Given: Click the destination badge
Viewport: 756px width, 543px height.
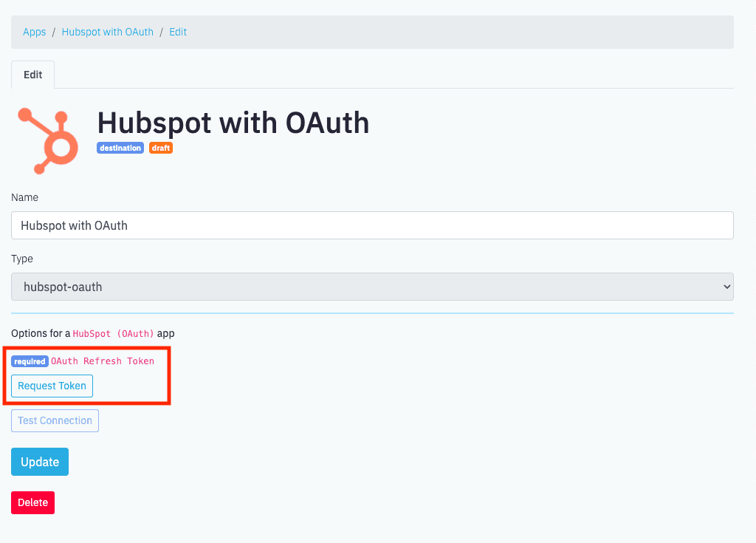Looking at the screenshot, I should [x=120, y=148].
